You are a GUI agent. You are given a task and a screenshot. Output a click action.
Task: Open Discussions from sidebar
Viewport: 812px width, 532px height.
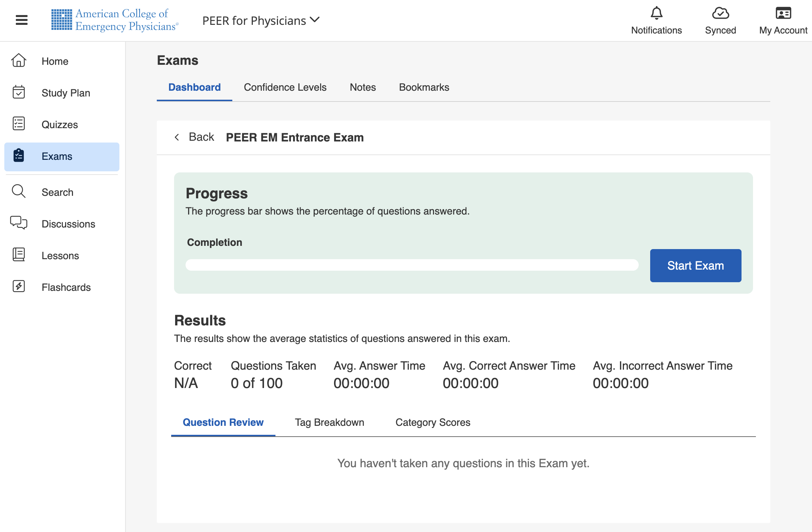click(62, 224)
